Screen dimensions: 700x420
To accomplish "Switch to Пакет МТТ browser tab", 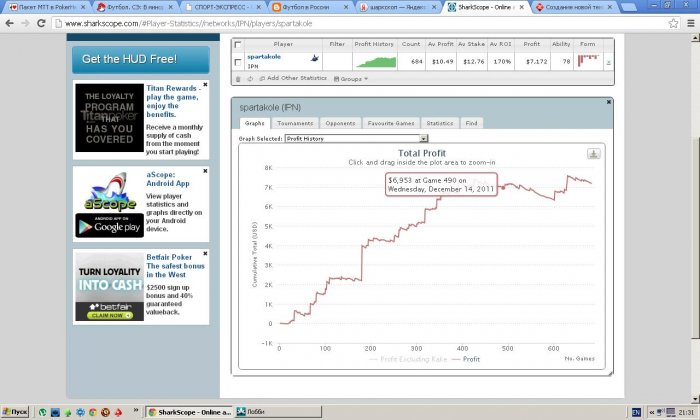I will (x=46, y=7).
